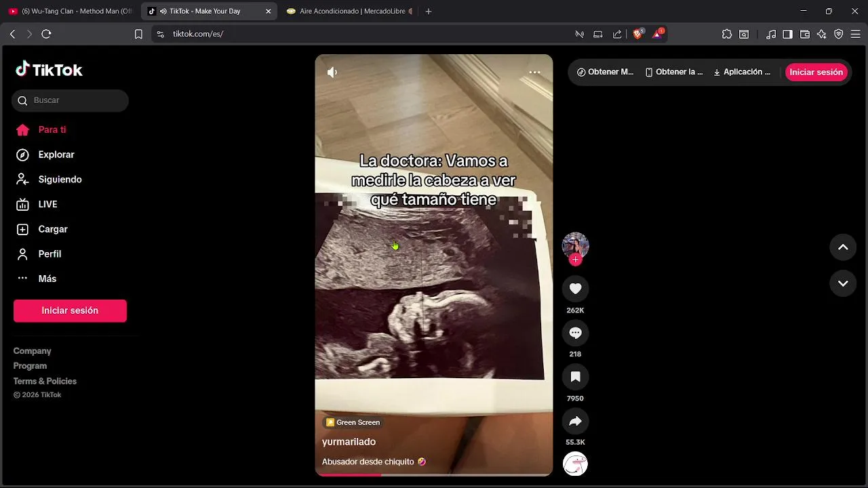The width and height of the screenshot is (868, 488).
Task: Open the creator's profile avatar
Action: [575, 245]
